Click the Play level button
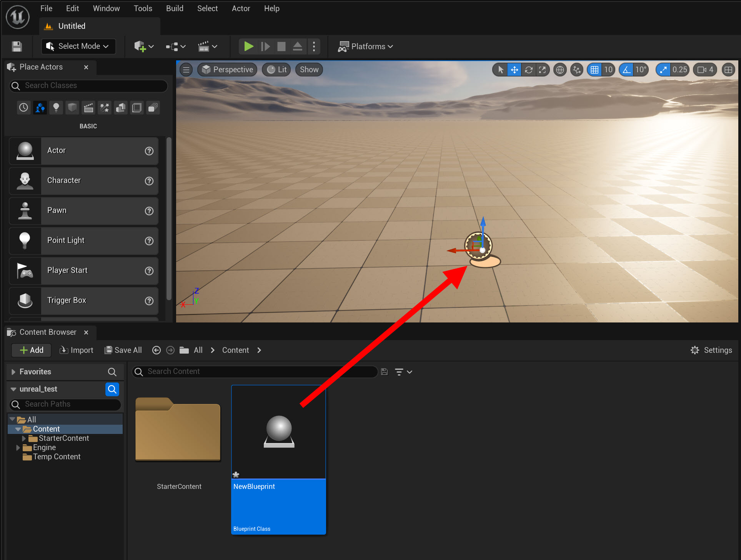 click(x=248, y=47)
